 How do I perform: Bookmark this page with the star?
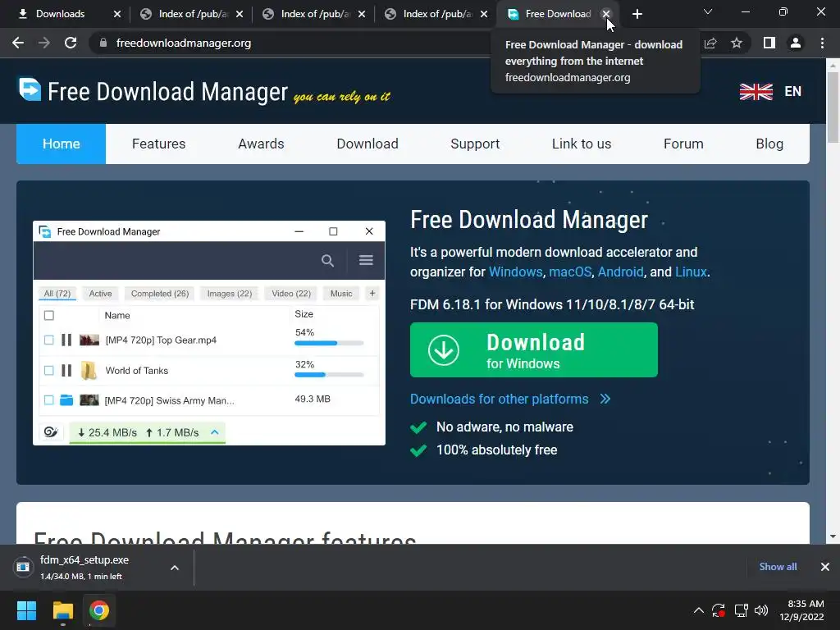tap(737, 43)
